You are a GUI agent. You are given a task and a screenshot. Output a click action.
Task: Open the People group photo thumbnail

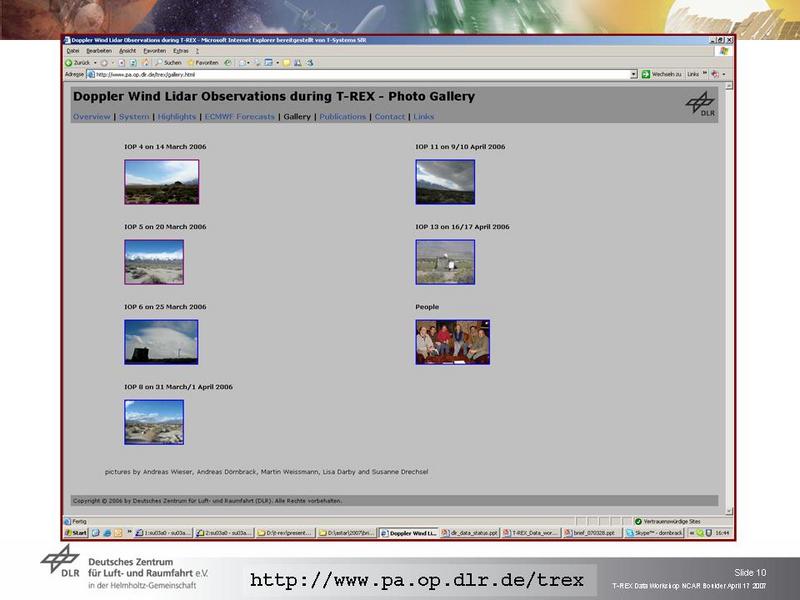pos(453,342)
